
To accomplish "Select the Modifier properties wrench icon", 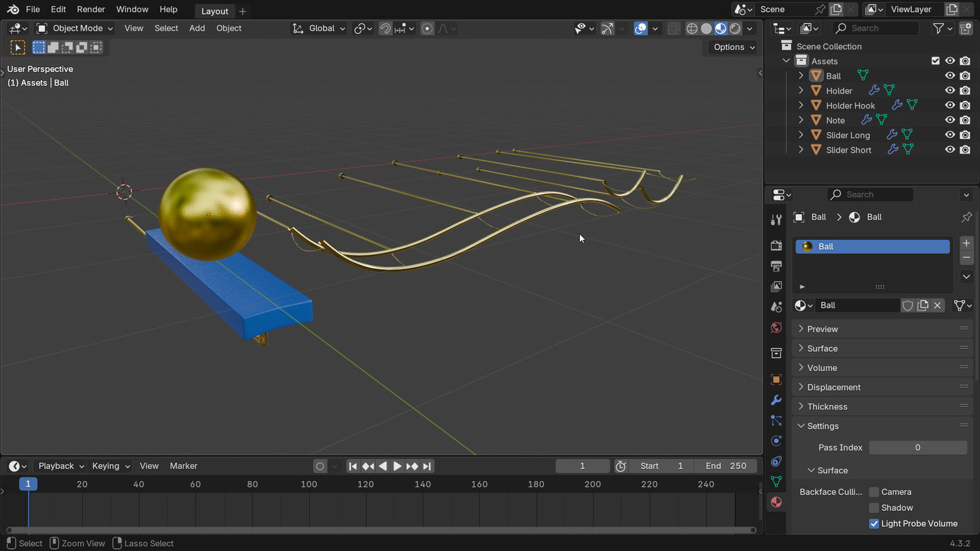I will pos(776,400).
